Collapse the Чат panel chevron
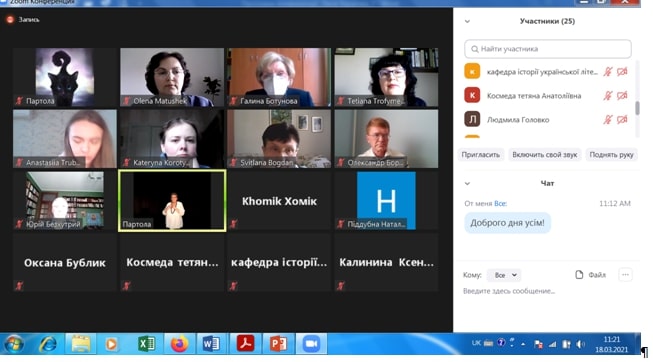 coord(467,183)
